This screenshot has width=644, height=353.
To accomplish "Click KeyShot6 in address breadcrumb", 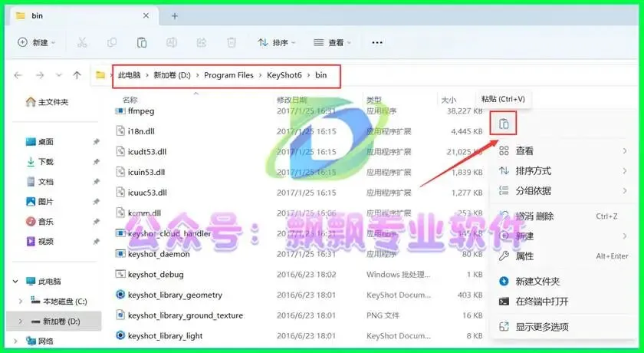I will pos(284,75).
